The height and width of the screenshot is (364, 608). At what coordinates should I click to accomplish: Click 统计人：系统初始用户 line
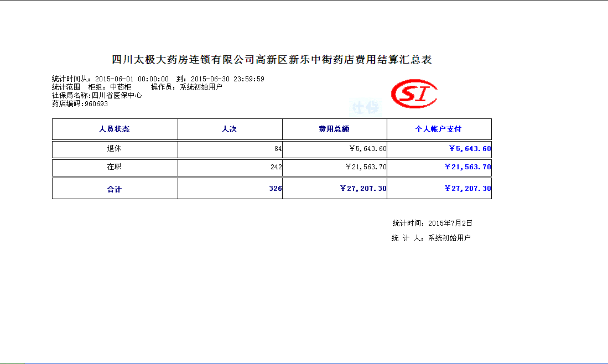(x=431, y=238)
